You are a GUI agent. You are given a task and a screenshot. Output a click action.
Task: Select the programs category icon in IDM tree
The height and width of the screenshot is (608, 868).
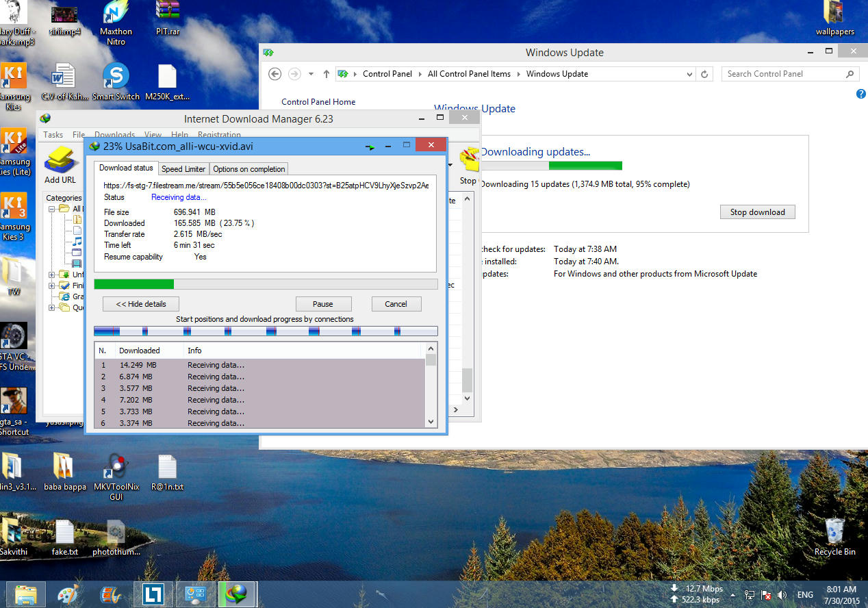click(77, 253)
